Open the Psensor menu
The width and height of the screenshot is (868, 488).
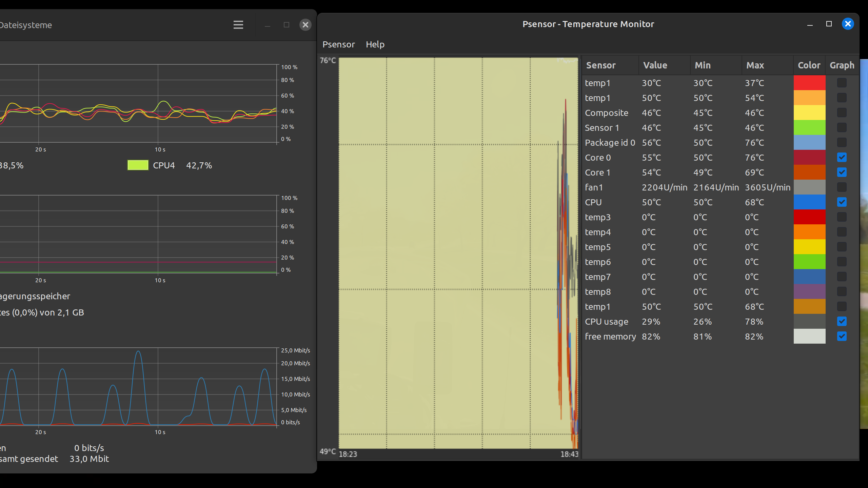coord(338,44)
